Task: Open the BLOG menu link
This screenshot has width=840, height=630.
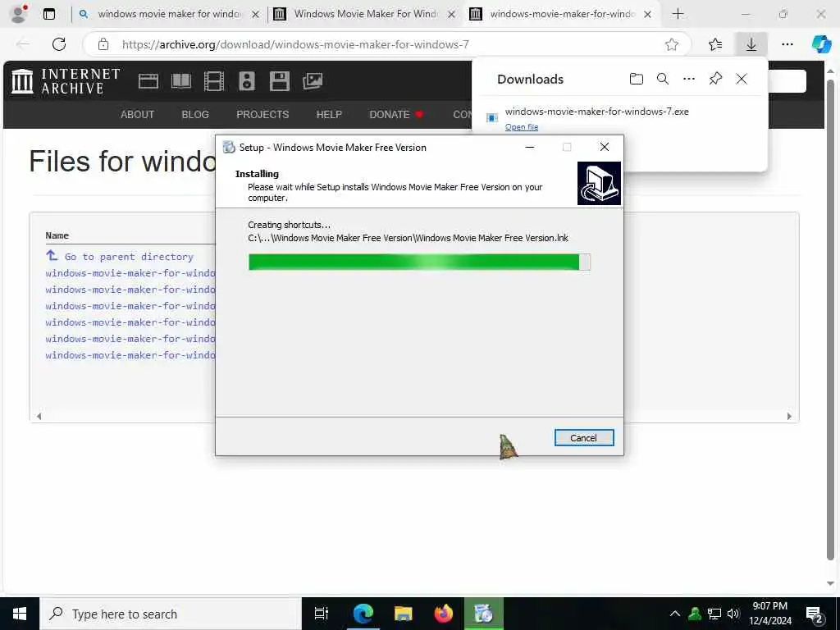Action: point(195,115)
